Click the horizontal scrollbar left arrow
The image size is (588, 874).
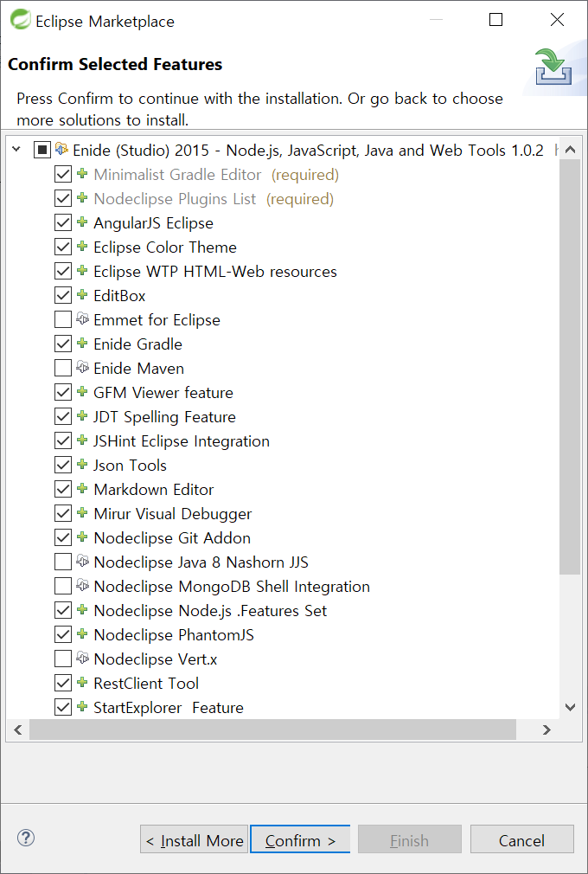[x=17, y=729]
